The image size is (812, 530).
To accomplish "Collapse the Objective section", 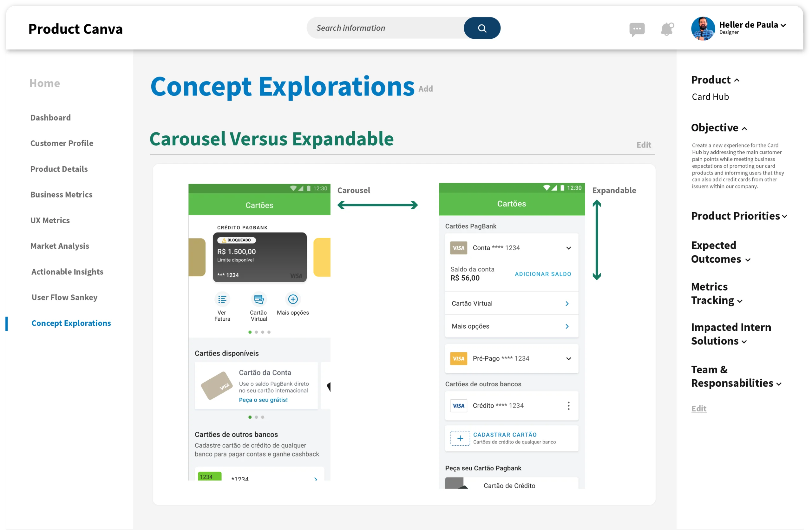I will tap(744, 128).
